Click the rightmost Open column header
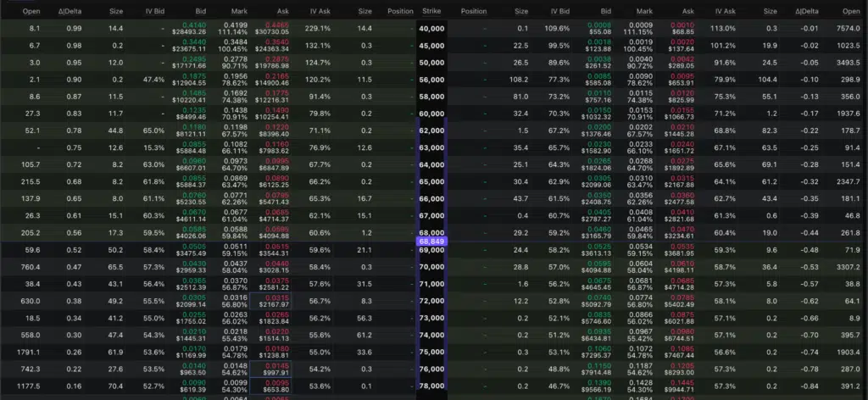868x400 pixels. tap(850, 12)
